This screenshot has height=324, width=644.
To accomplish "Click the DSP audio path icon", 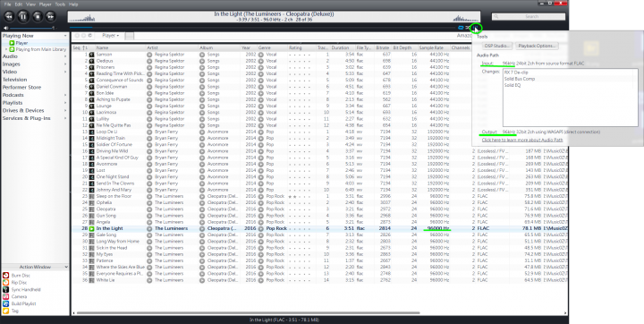I will point(476,28).
